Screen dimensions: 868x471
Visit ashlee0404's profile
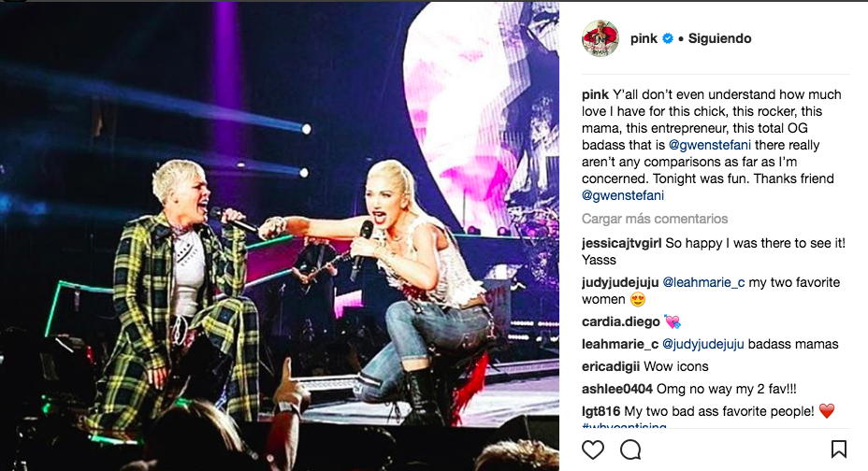(617, 389)
